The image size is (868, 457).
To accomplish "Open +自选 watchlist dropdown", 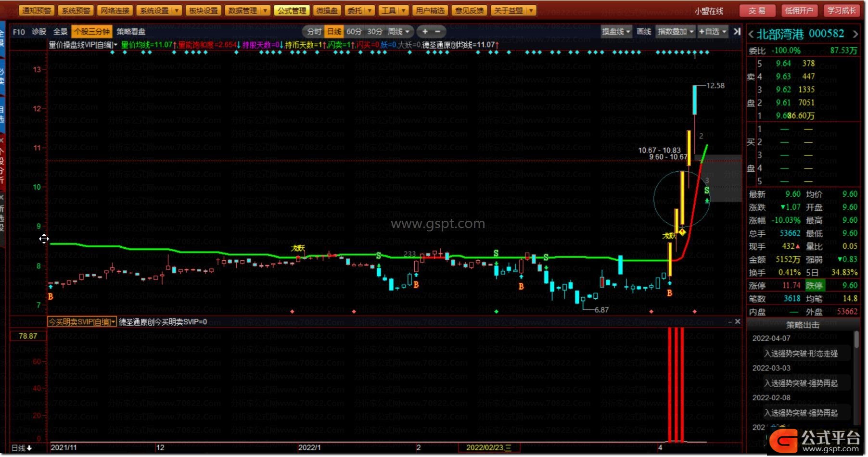I will pos(713,32).
